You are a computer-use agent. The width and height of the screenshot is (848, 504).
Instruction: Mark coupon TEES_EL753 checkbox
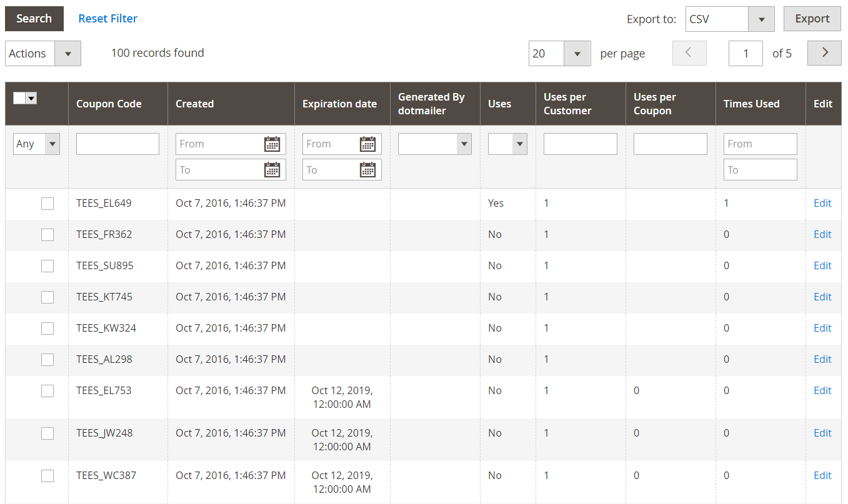coord(47,391)
